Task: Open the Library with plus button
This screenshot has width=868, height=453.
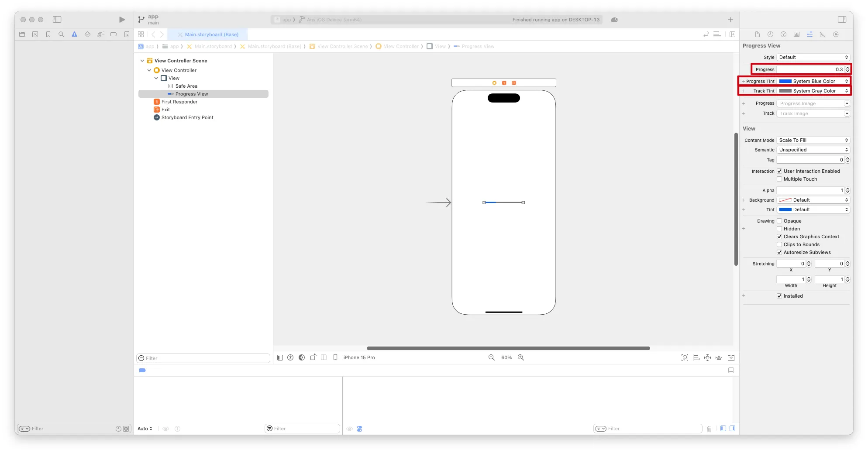Action: (730, 20)
